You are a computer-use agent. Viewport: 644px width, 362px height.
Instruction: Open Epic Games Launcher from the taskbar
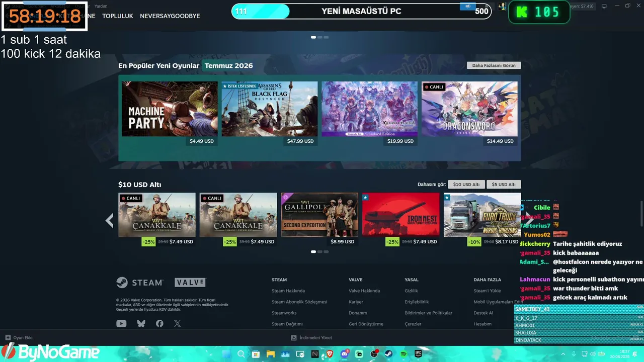click(419, 354)
